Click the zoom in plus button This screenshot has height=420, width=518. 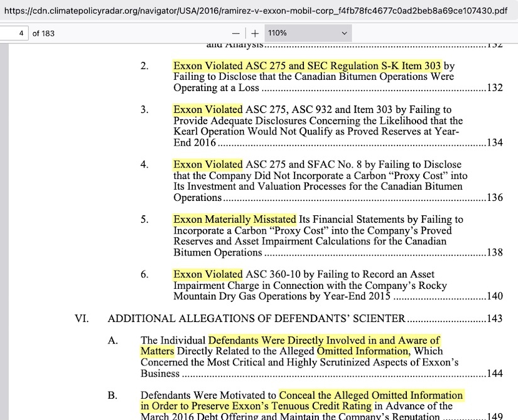(x=255, y=33)
